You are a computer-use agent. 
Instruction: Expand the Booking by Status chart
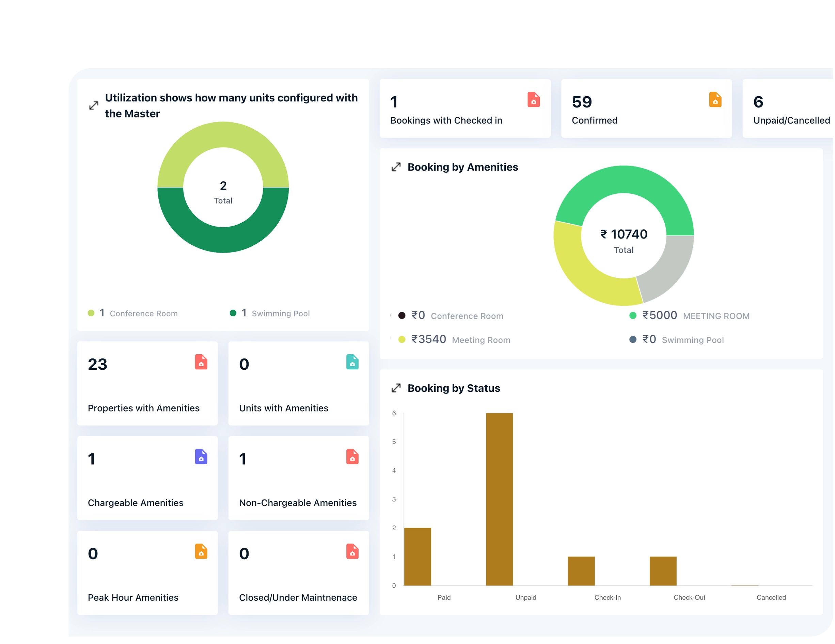(x=396, y=388)
